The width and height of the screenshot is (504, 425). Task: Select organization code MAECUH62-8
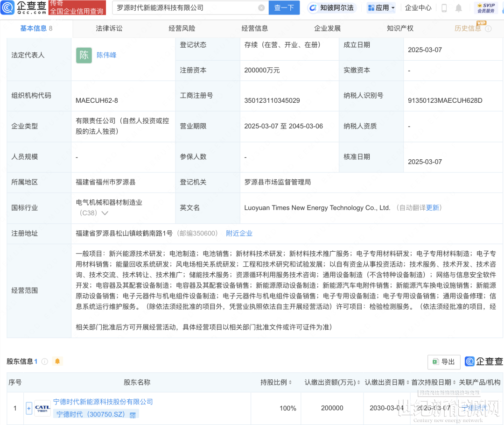tap(97, 100)
